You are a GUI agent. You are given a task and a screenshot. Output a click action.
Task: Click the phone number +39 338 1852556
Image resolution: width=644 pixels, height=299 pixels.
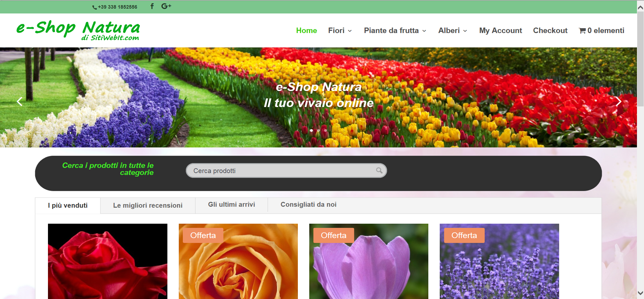[115, 7]
